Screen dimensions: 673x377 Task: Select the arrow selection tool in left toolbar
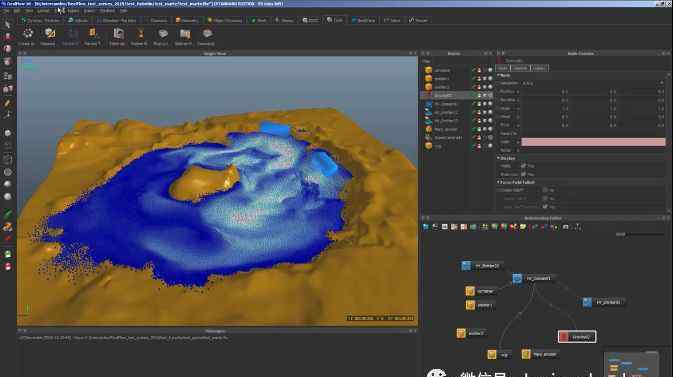point(7,24)
